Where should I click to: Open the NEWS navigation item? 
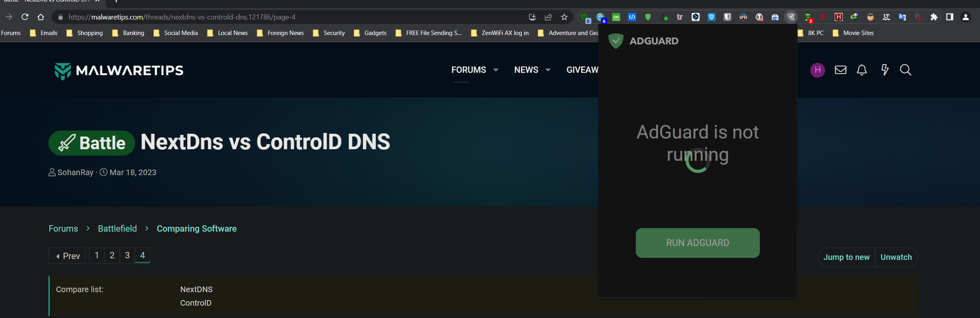pyautogui.click(x=526, y=70)
